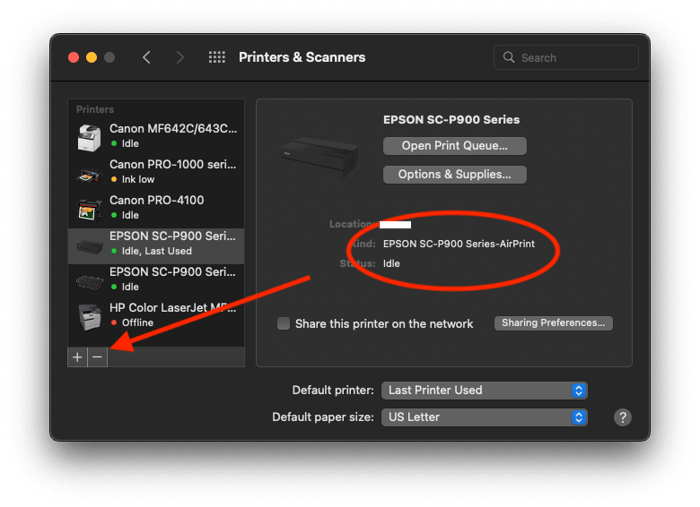Click the forward chevron in title bar
The height and width of the screenshot is (507, 700).
coord(180,58)
